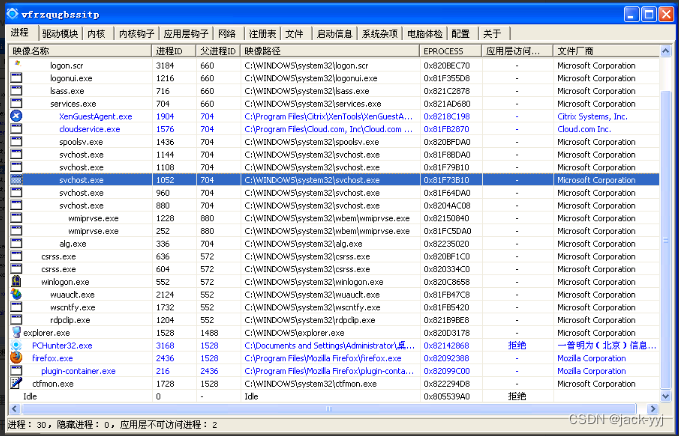Screen dimensions: 679x436
Task: Click Mozilla Corporation in the firefox.exe row
Action: click(592, 358)
